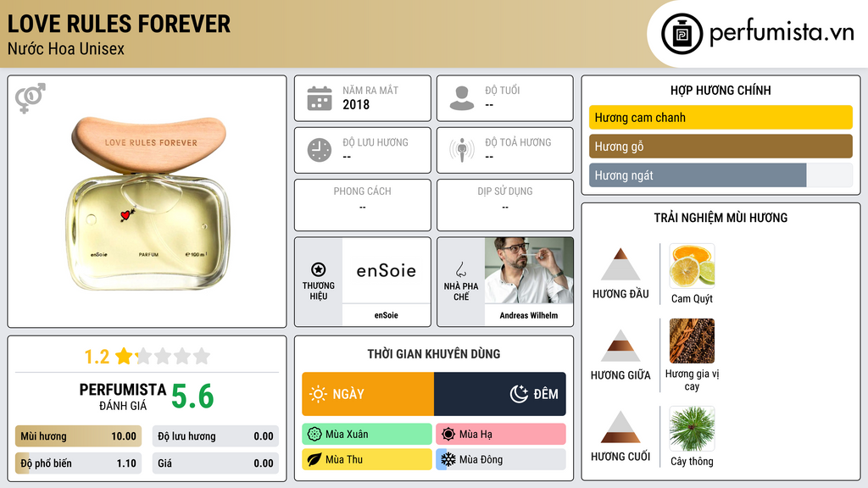
Task: Click the THỜI GIAN KHUYÊN DÙNG heading
Action: 434,353
